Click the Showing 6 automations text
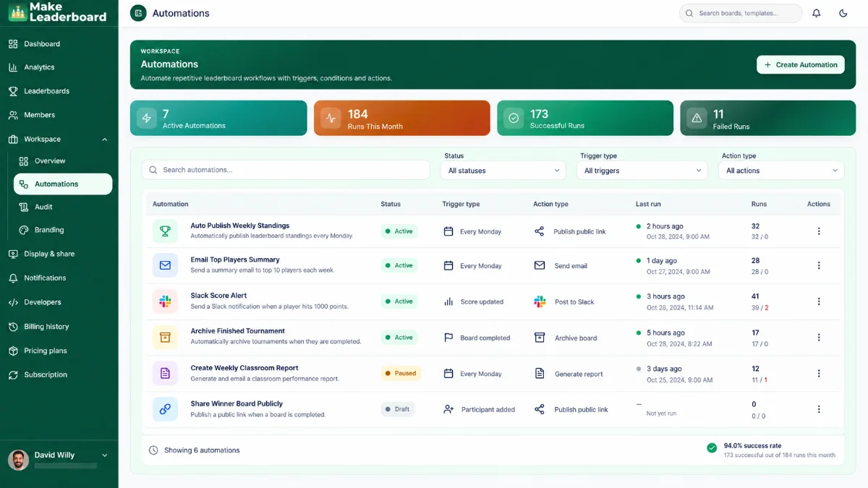868x488 pixels. (202, 450)
